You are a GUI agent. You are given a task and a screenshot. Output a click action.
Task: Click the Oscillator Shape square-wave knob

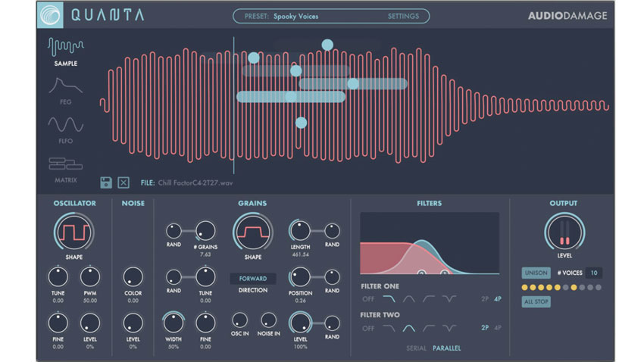(74, 232)
